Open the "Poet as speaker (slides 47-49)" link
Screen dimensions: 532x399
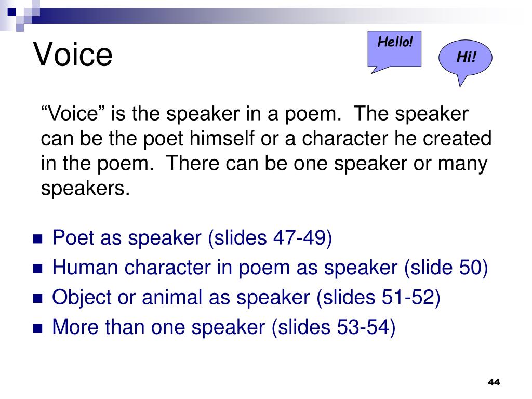pyautogui.click(x=192, y=238)
